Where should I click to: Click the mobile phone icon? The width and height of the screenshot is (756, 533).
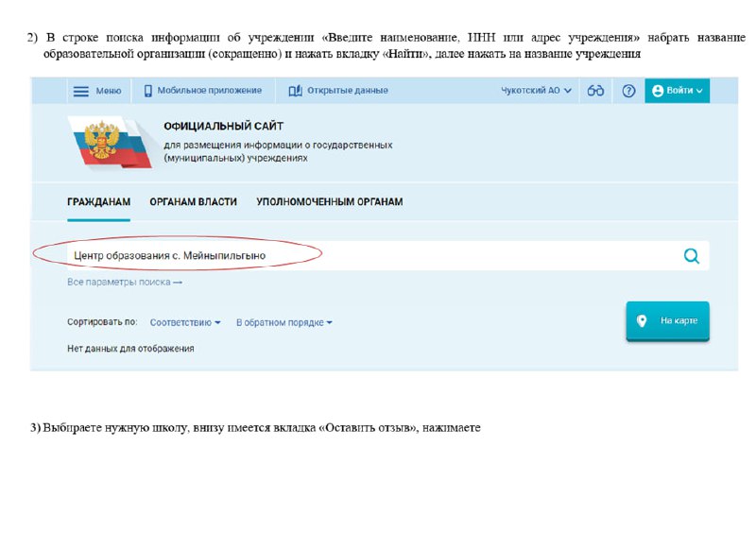click(x=148, y=91)
